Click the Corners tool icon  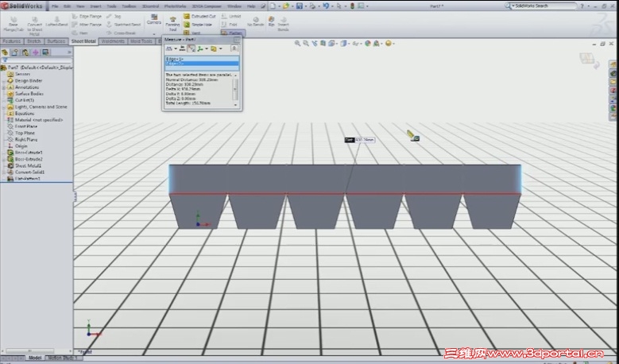click(x=154, y=19)
